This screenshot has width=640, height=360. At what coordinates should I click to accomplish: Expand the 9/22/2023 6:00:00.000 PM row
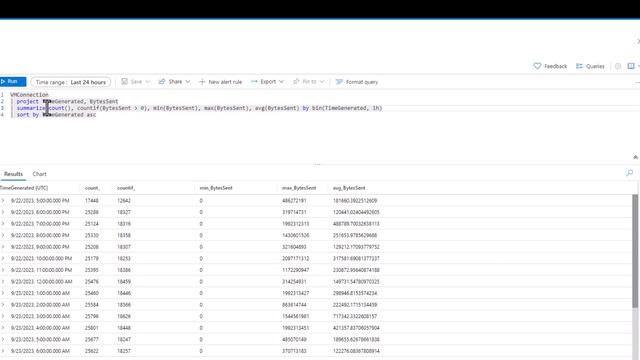pos(3,212)
